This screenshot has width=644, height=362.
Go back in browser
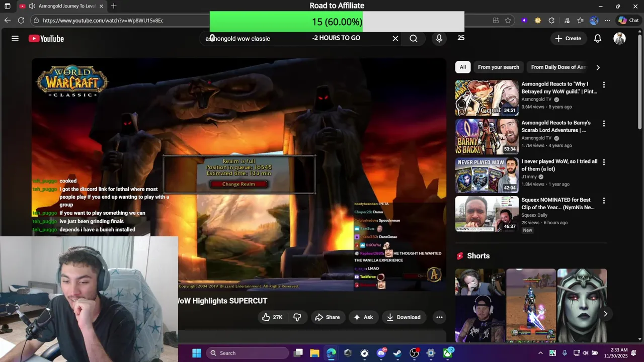tap(7, 20)
